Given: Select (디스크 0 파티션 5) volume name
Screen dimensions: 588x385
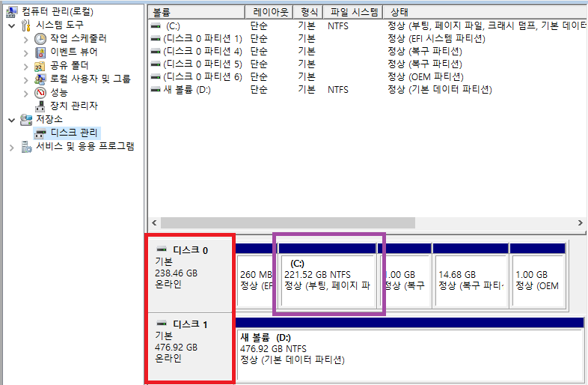Looking at the screenshot, I should (x=203, y=64).
